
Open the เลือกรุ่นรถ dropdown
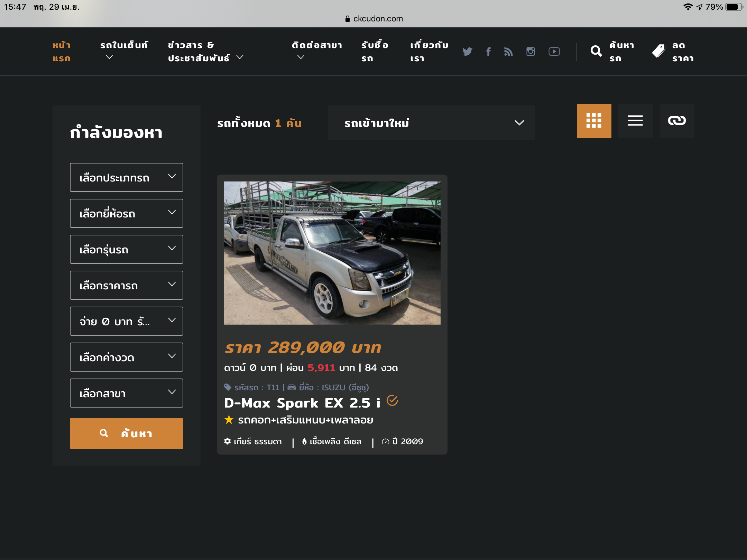point(127,249)
